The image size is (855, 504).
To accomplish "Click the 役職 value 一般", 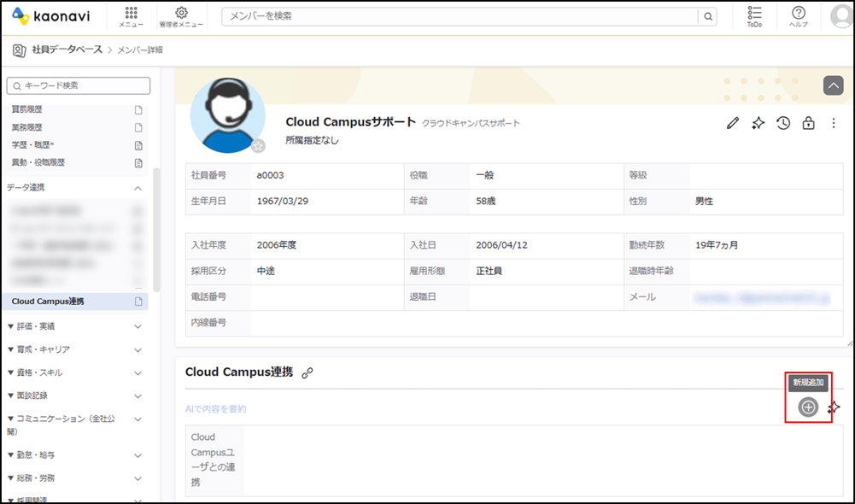I will [485, 176].
